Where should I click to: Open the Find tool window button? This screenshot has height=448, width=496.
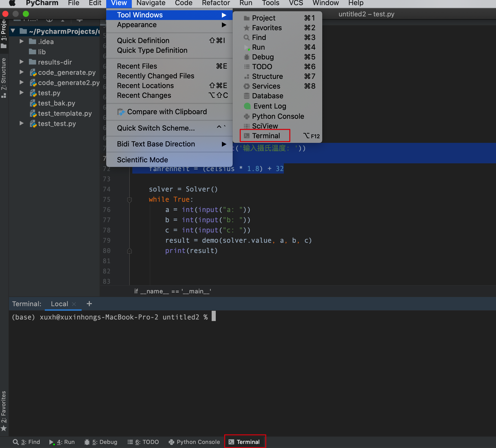27,442
